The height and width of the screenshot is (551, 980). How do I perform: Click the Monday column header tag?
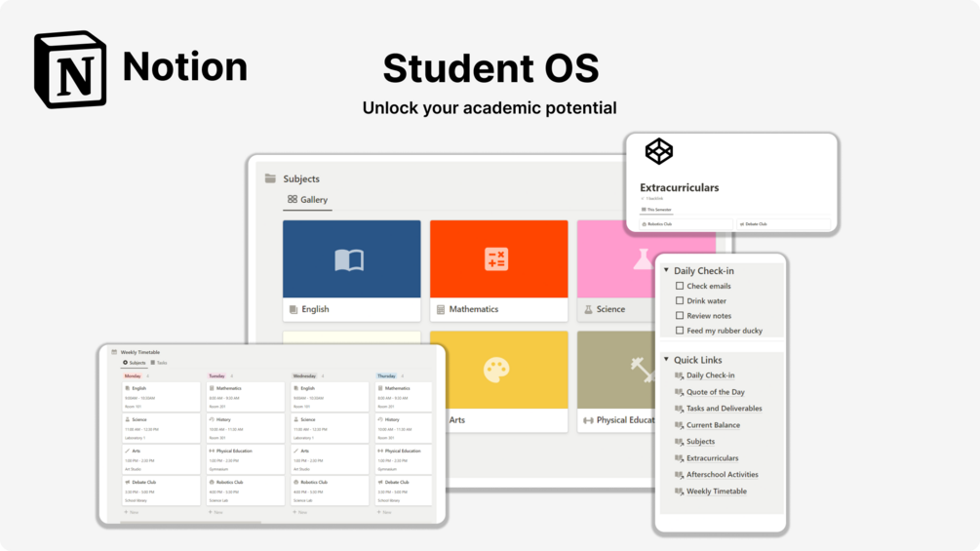point(133,376)
